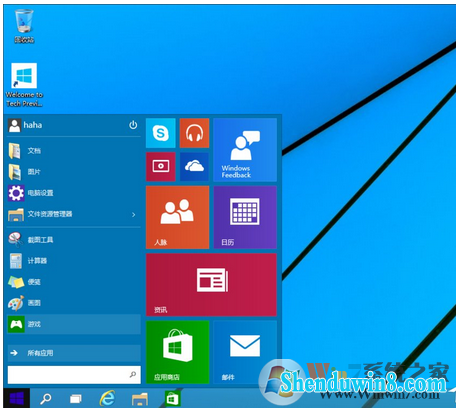Open the People (人脉) tile
This screenshot has height=408, width=456.
tap(178, 217)
